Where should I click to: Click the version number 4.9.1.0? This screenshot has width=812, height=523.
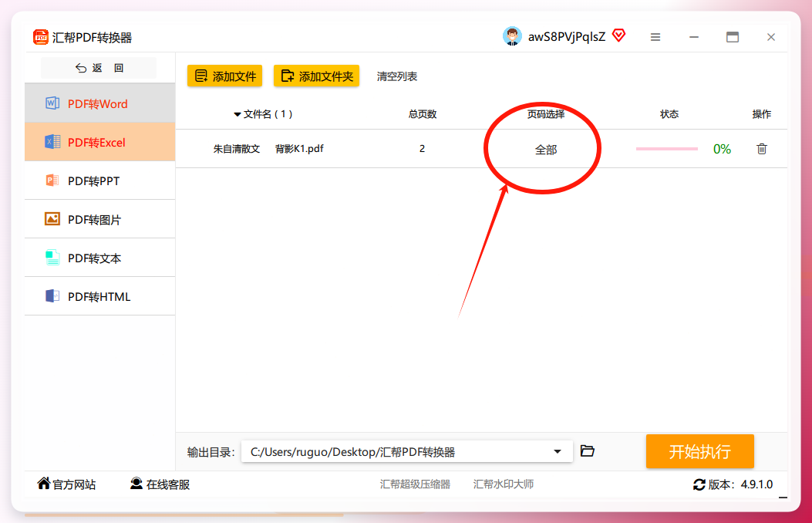tap(756, 484)
